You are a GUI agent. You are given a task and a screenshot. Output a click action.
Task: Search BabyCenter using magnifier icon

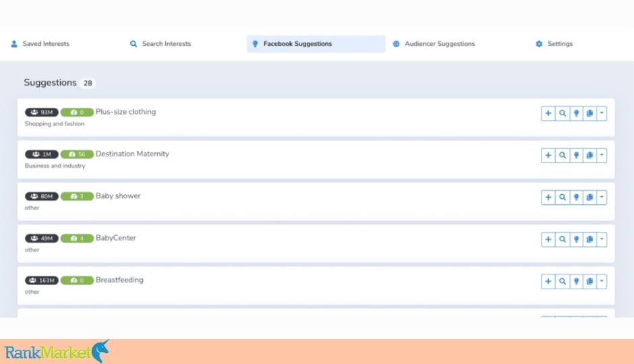click(x=562, y=239)
